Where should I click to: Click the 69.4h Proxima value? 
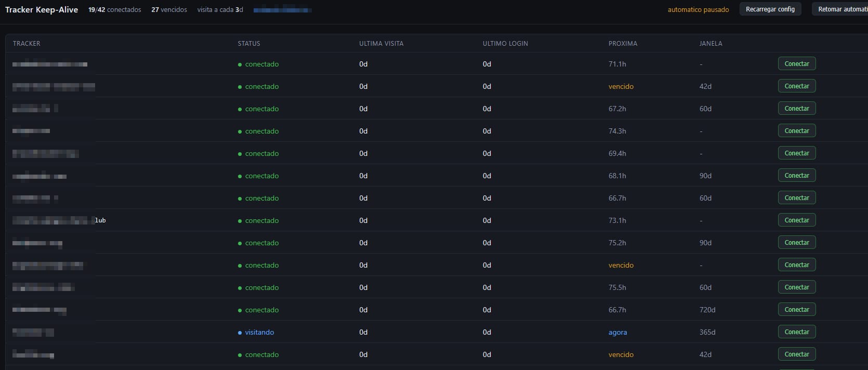click(617, 153)
